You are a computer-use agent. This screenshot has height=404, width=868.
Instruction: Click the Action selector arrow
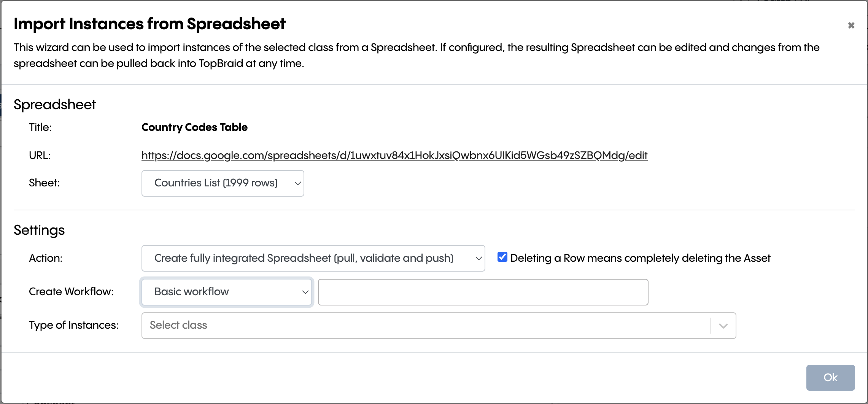coord(479,258)
